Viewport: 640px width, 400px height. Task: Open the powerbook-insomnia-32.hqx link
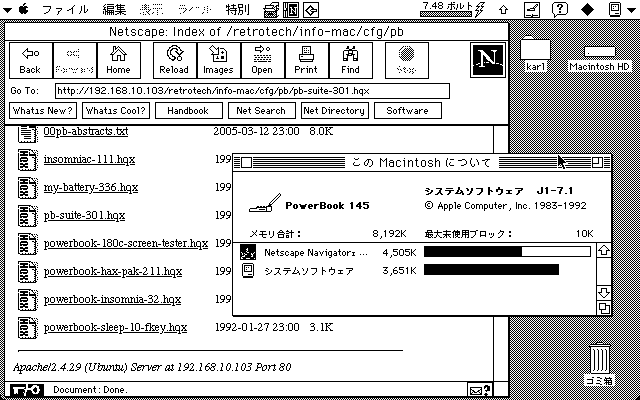point(113,300)
